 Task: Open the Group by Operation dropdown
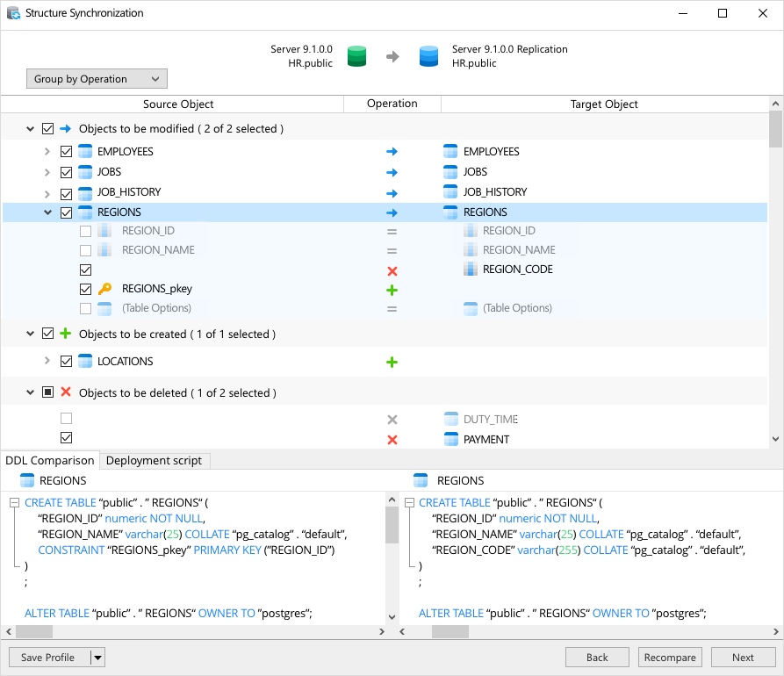coord(97,78)
